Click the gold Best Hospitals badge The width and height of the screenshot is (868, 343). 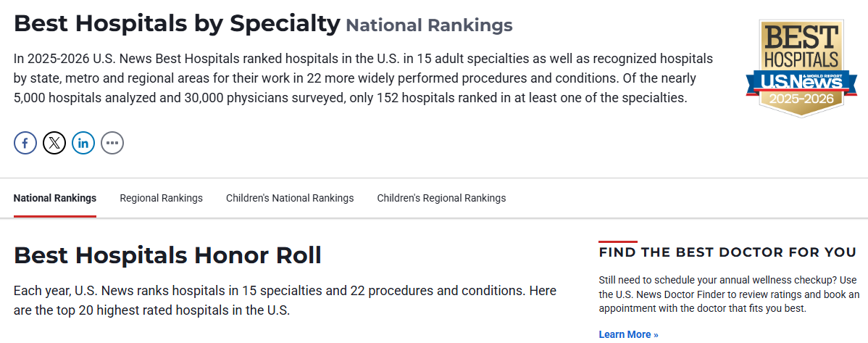pyautogui.click(x=801, y=45)
